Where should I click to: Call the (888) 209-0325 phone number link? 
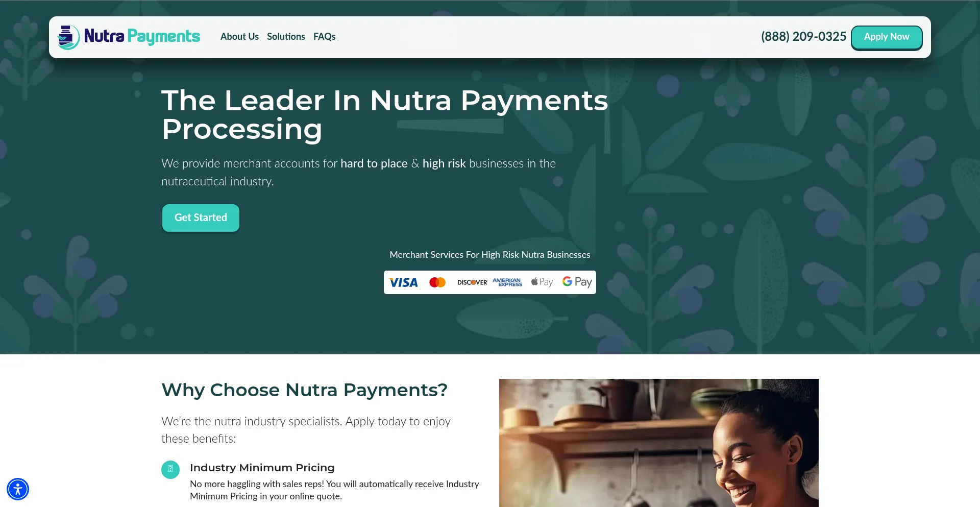tap(803, 37)
